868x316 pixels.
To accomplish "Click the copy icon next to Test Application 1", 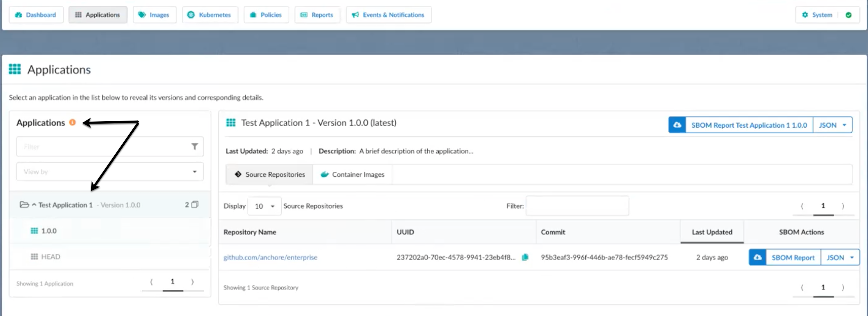I will tap(194, 204).
